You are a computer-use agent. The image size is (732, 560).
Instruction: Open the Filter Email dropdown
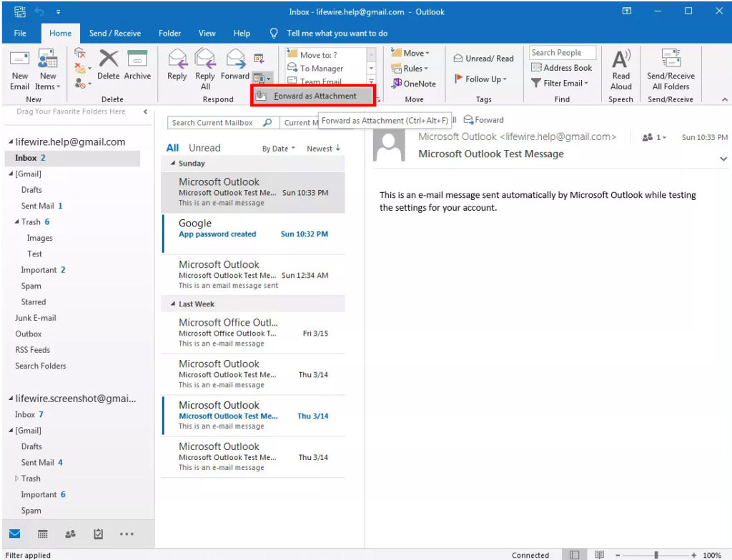click(x=559, y=83)
